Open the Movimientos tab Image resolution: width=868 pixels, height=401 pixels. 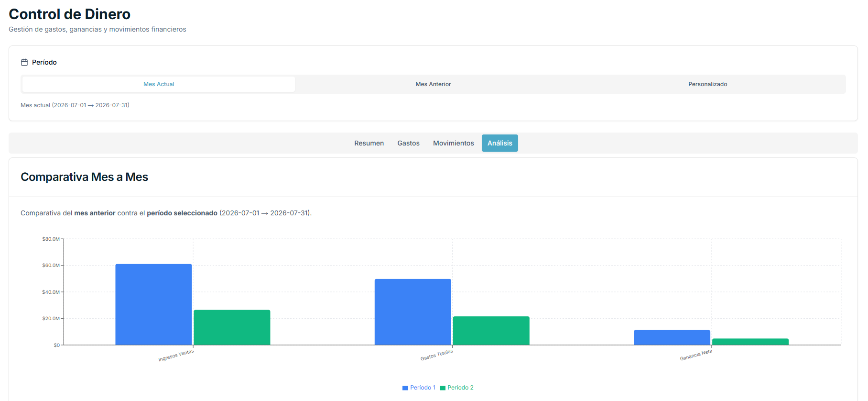[453, 143]
